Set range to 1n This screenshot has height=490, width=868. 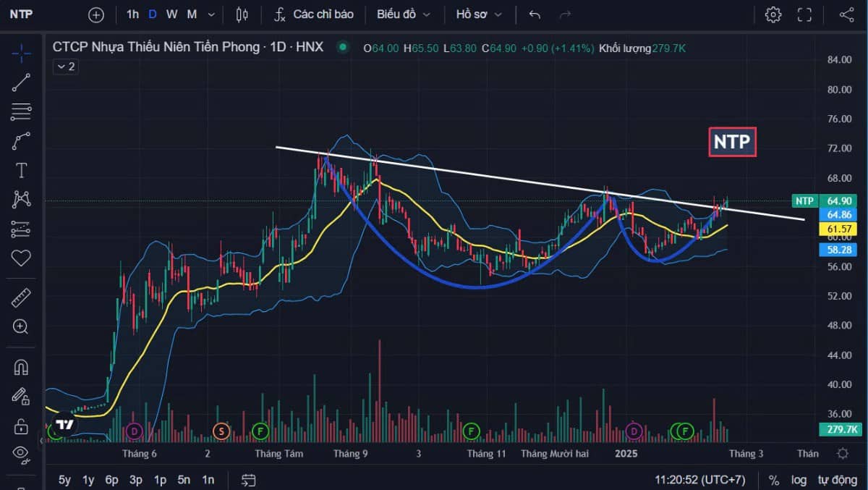[208, 480]
